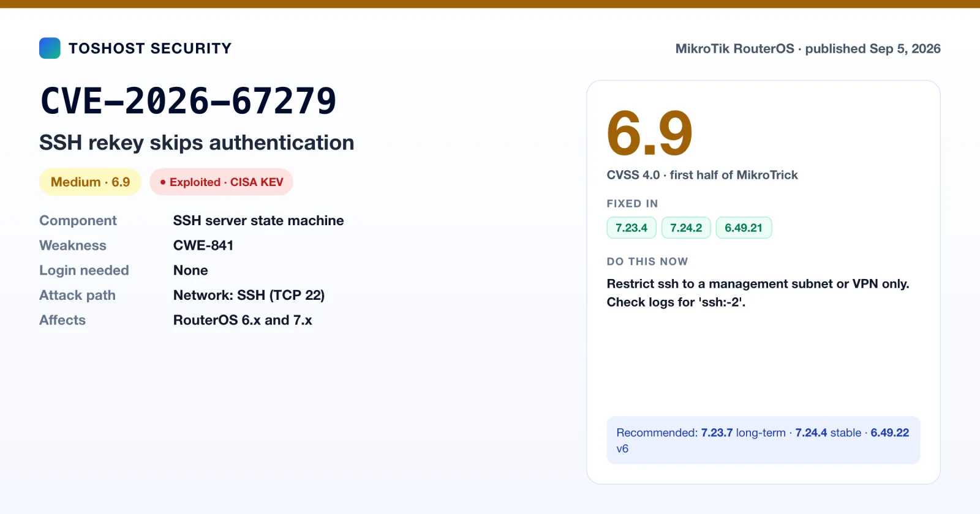Screen dimensions: 980x514
Task: Click the 'Medium · 6.9' severity badge
Action: (90, 182)
